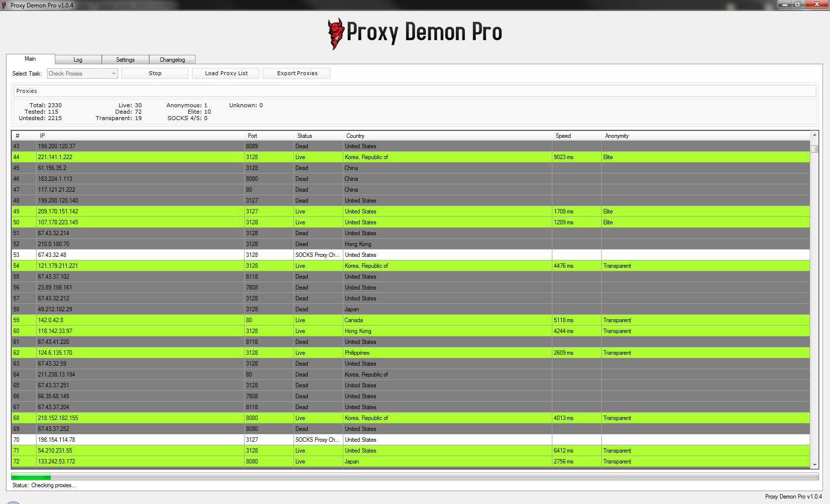Click the 9023 ms speed cell
This screenshot has width=830, height=504.
coord(577,157)
